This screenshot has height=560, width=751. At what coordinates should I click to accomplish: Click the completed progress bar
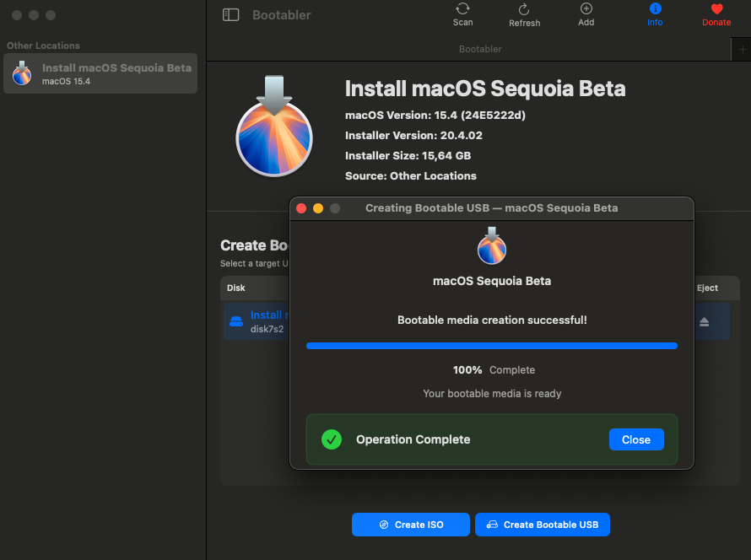(x=491, y=346)
